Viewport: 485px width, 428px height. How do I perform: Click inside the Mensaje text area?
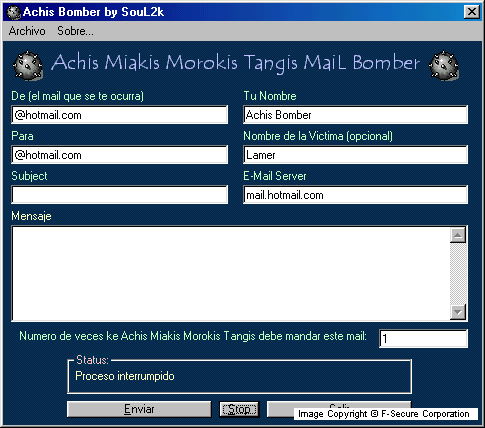(231, 273)
